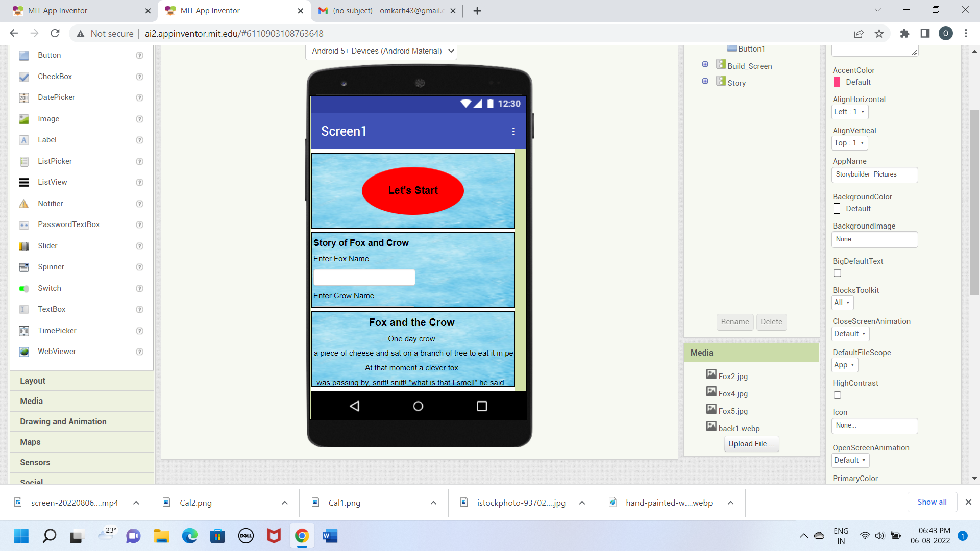Viewport: 980px width, 551px height.
Task: Select the DatePicker component icon
Action: [x=24, y=97]
